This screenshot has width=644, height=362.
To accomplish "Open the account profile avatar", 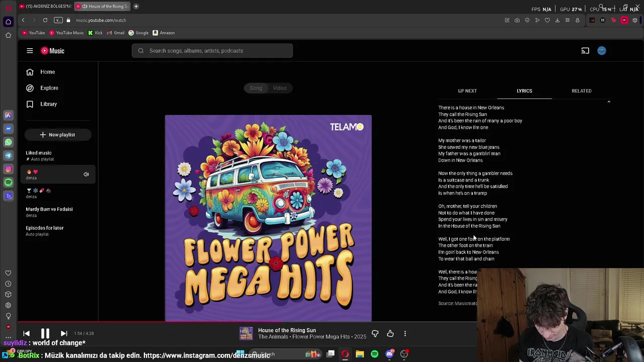I will tap(602, 51).
